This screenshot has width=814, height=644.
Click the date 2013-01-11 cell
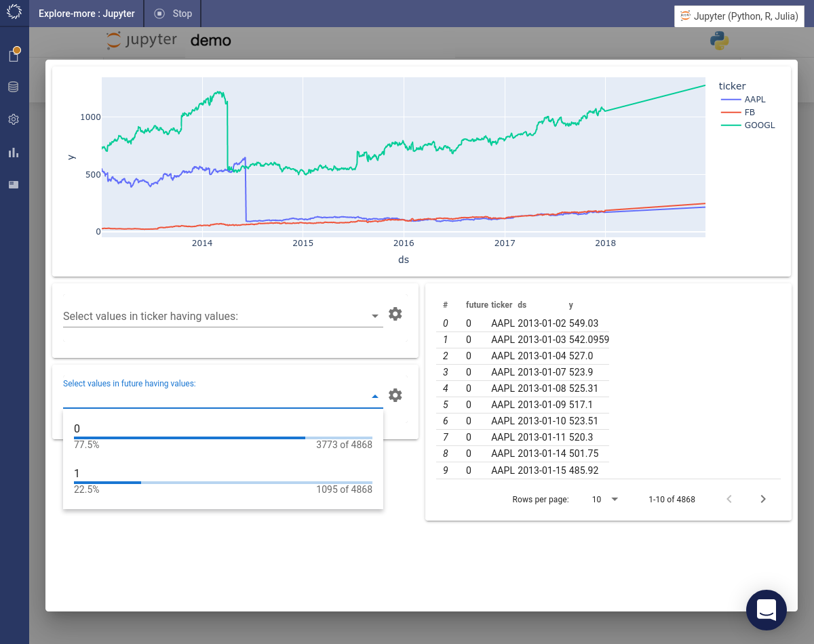[x=542, y=437]
